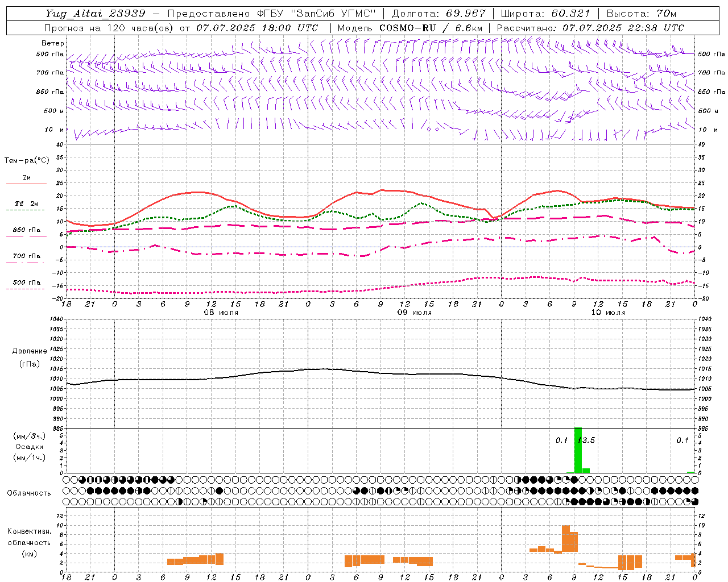Screen dimensions: 728x582
Task: Click the Высота: 70м header field
Action: coord(642,14)
